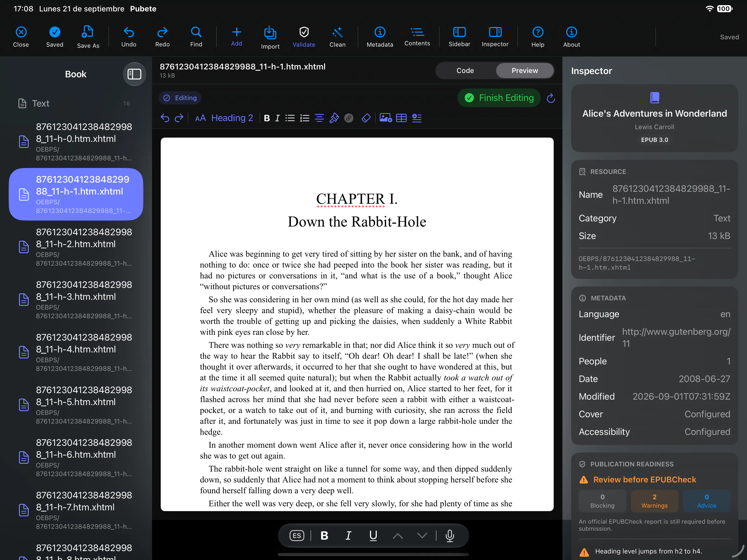
Task: Collapse the Book sidebar with its panel button
Action: pyautogui.click(x=134, y=74)
